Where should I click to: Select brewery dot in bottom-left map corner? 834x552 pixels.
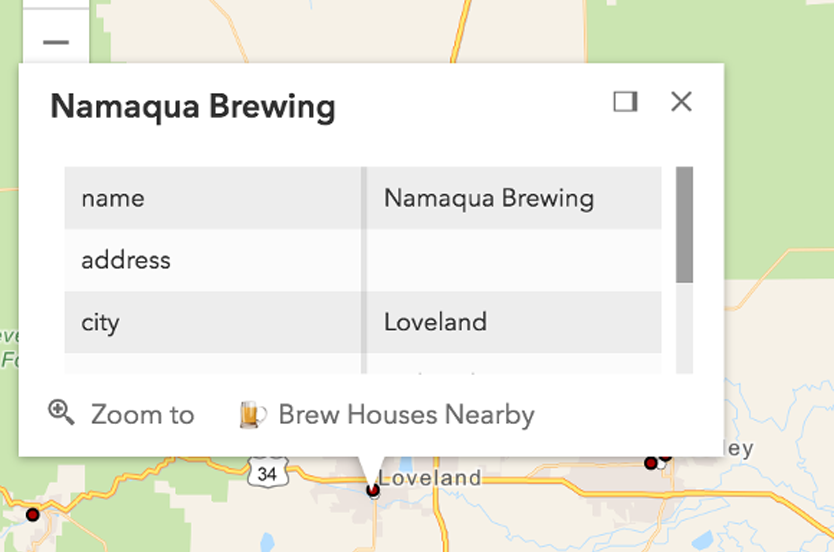(32, 515)
